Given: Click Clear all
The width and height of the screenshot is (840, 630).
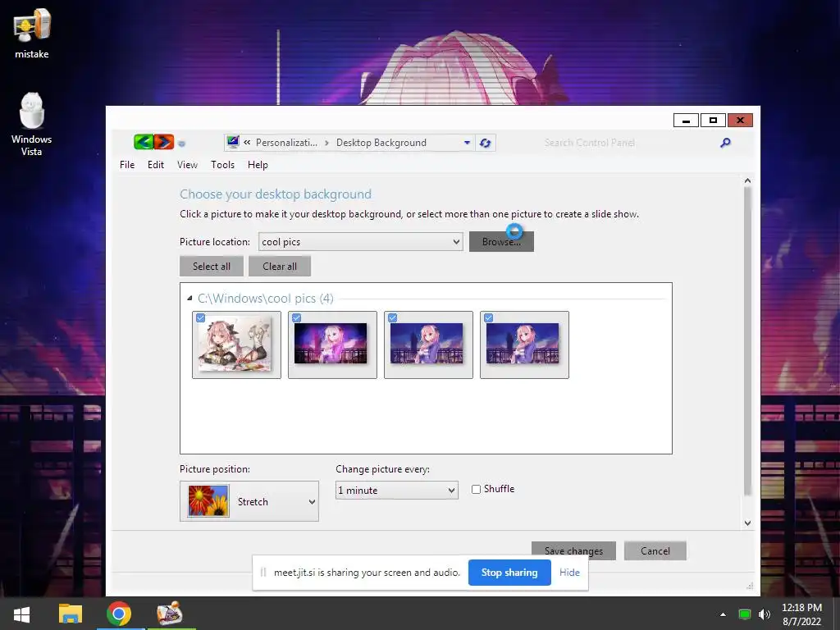Looking at the screenshot, I should [280, 267].
